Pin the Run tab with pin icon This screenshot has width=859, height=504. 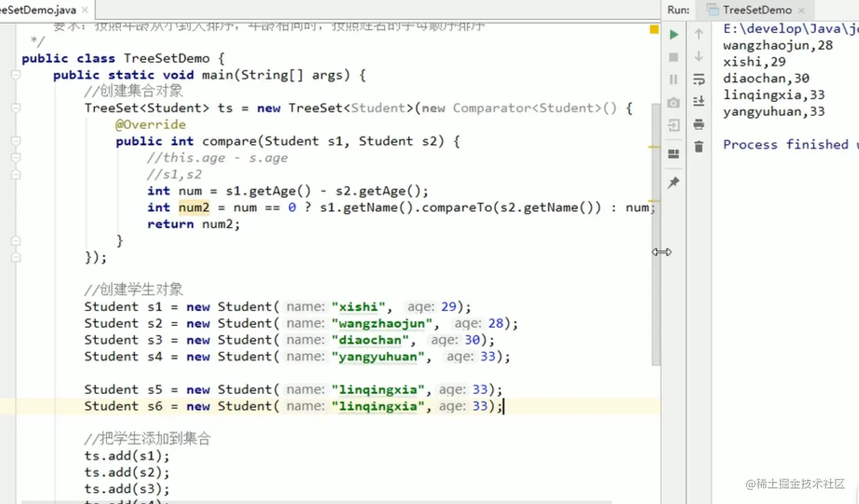point(674,182)
